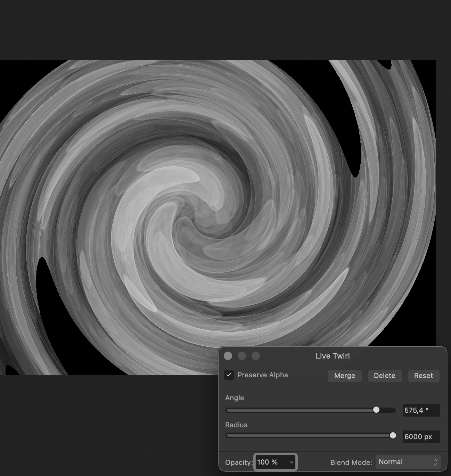451x476 pixels.
Task: Click the Live Twirl title text
Action: tap(333, 356)
